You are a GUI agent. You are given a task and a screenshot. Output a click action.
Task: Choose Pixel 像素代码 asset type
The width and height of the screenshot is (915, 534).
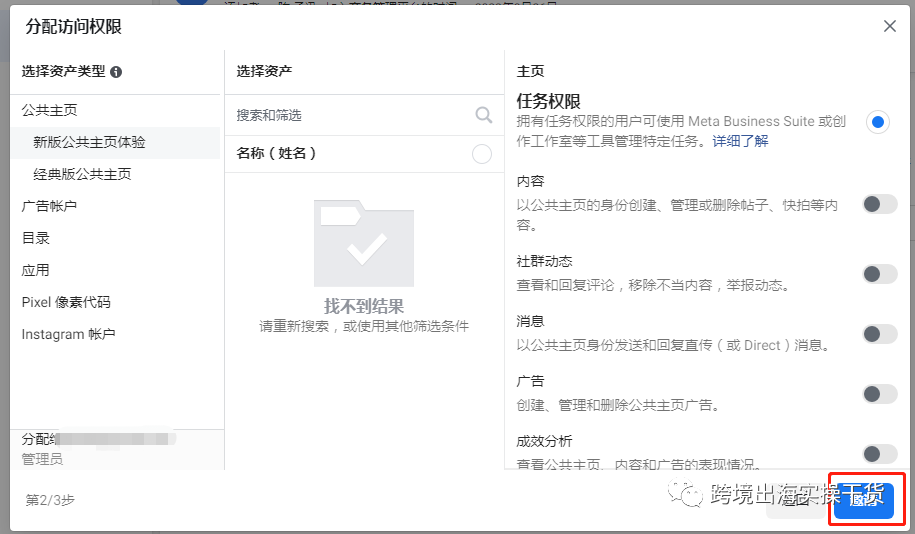[x=66, y=302]
